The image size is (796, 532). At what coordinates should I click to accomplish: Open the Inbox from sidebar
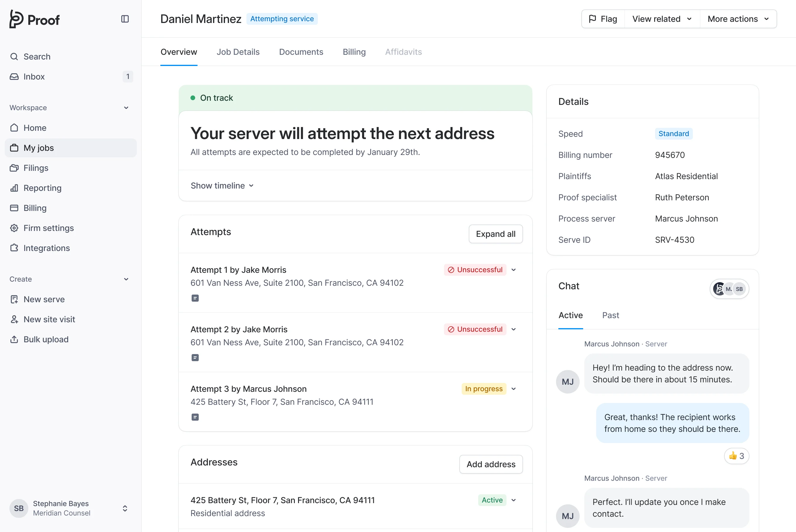[x=34, y=77]
